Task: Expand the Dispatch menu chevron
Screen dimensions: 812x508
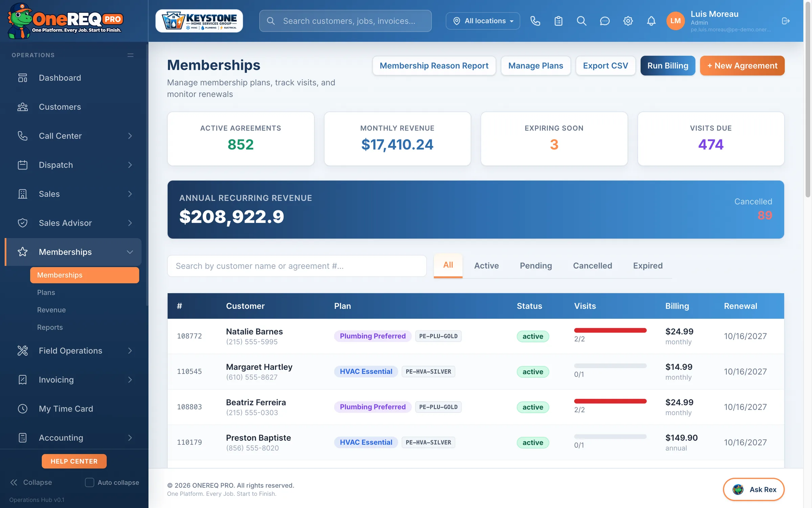Action: [130, 165]
